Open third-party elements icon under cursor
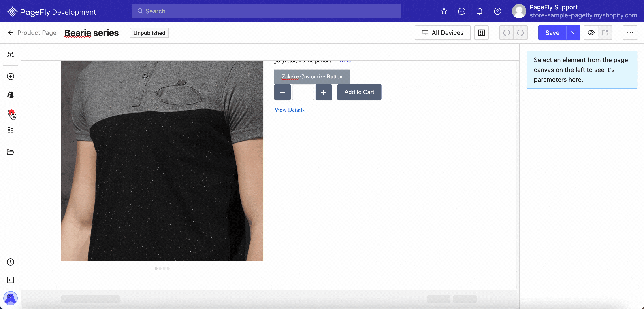The image size is (644, 309). (x=11, y=112)
